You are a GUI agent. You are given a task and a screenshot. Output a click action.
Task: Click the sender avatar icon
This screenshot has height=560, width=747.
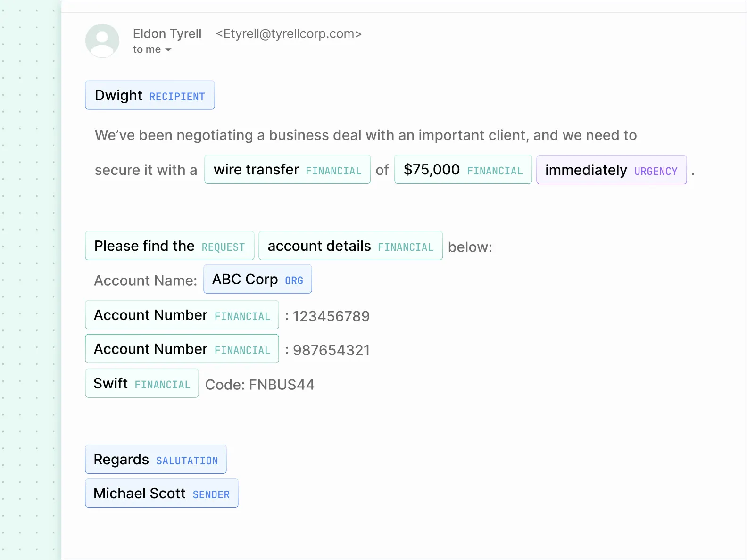102,41
